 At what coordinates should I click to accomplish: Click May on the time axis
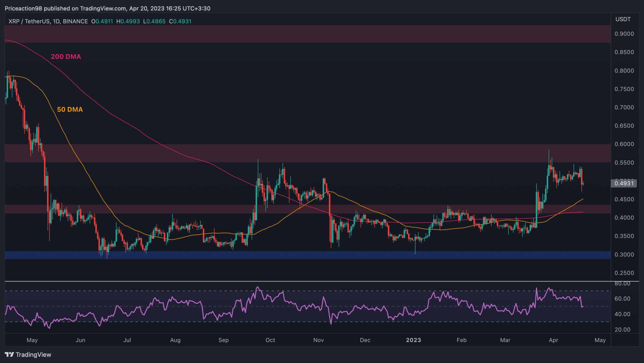coord(32,340)
